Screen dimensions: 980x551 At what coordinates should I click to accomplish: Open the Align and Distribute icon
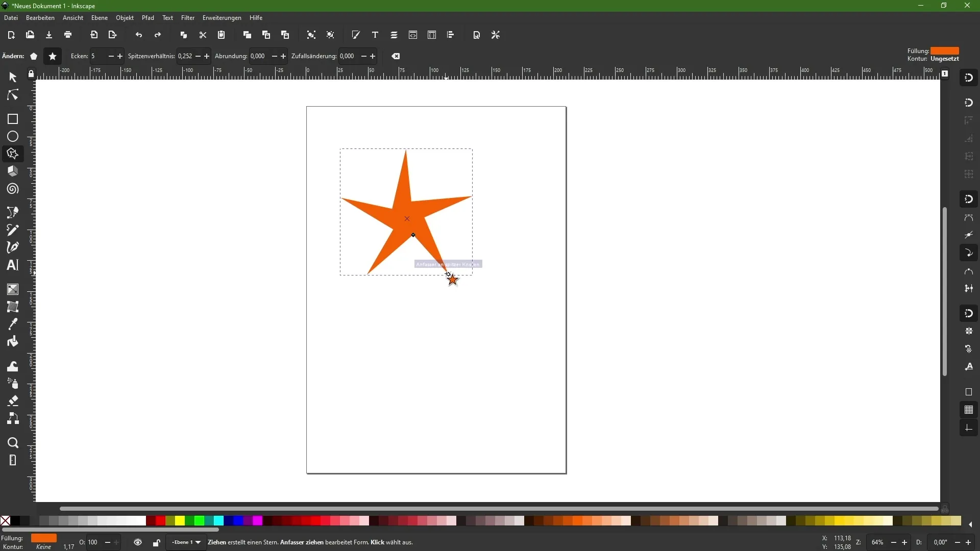point(451,35)
